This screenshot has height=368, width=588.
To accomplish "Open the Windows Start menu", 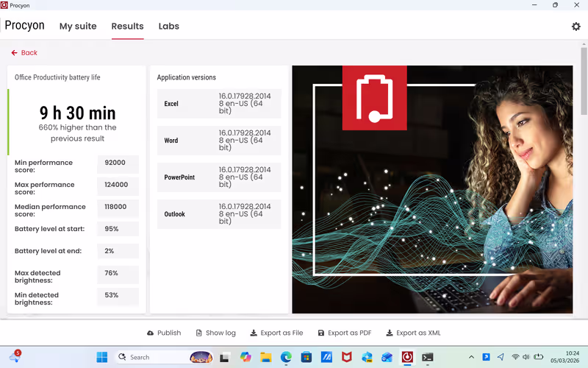I will [x=102, y=357].
